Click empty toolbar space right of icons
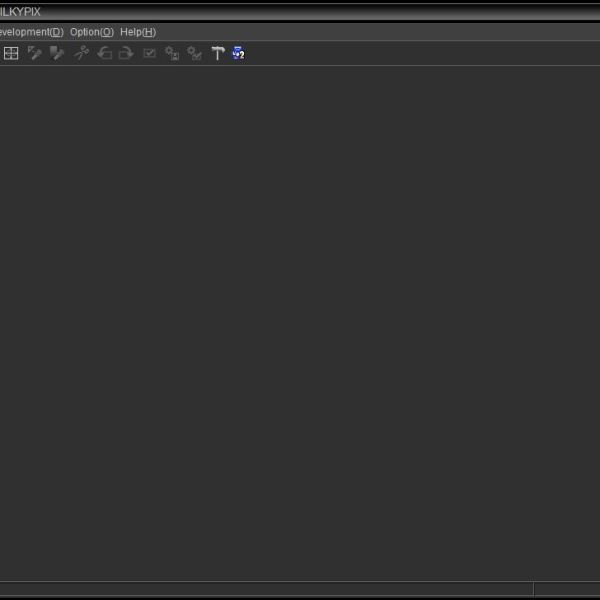 pos(420,53)
